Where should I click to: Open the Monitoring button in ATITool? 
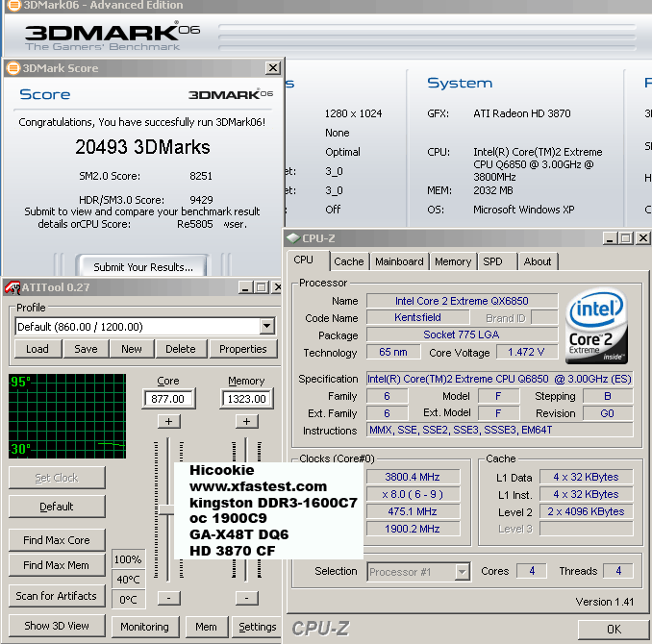[x=145, y=627]
